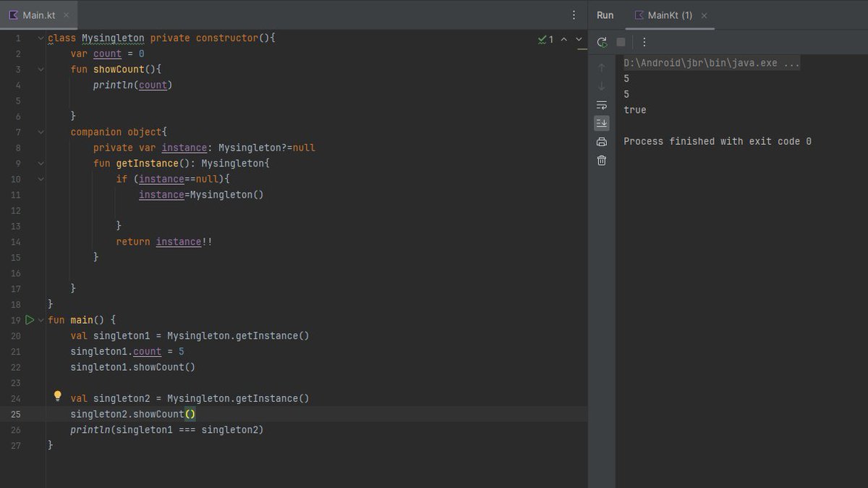
Task: Select the Main.kt editor tab
Action: tap(38, 14)
